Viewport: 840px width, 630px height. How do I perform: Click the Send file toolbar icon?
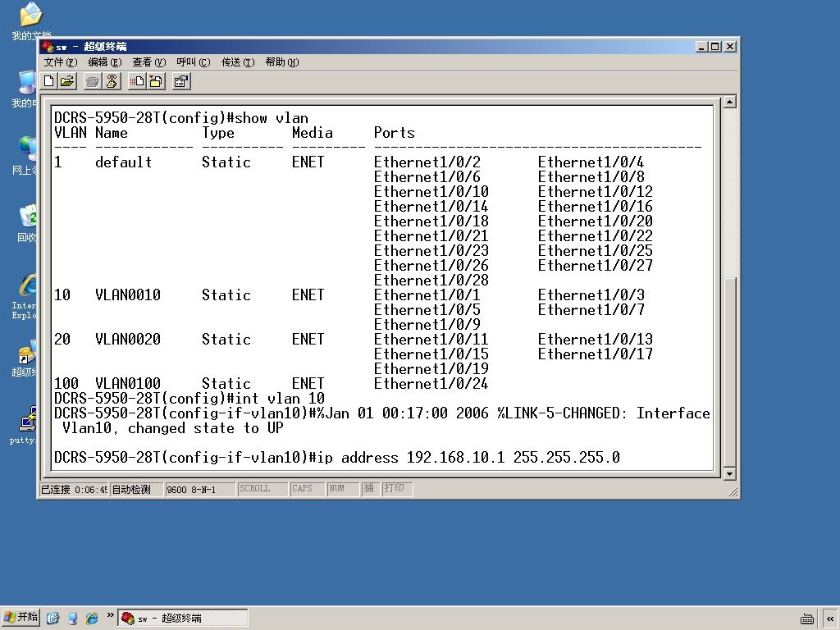point(137,81)
